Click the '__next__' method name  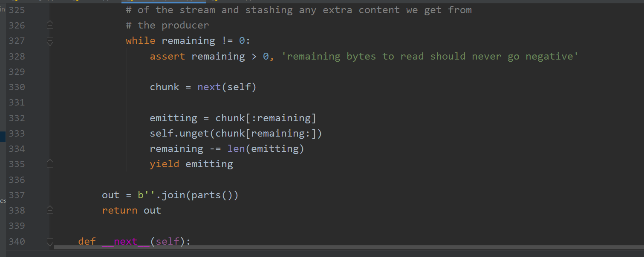tap(126, 242)
